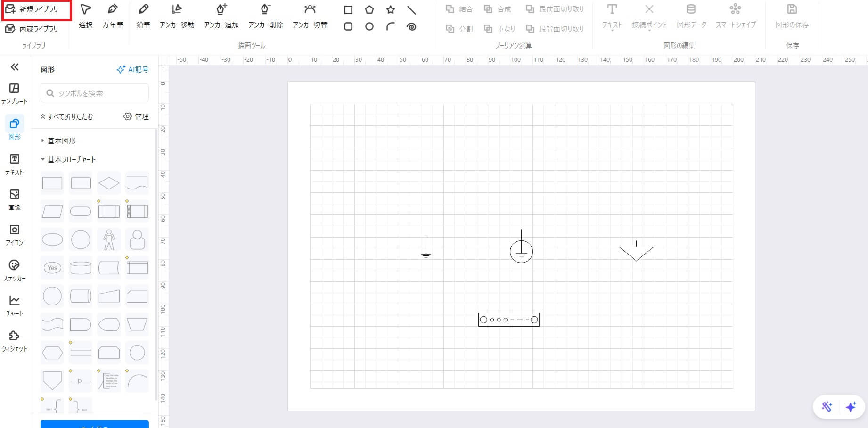The height and width of the screenshot is (428, 868).
Task: Click the AI記号 link
Action: coord(132,69)
